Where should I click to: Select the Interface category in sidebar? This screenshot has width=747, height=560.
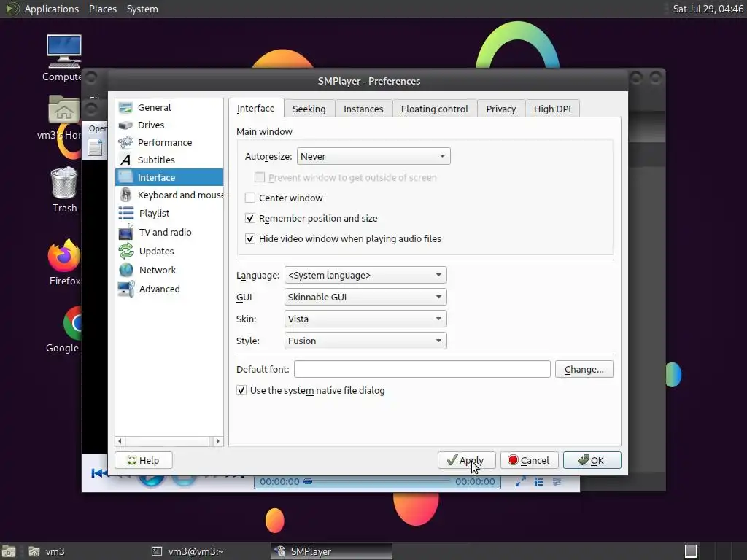pyautogui.click(x=169, y=177)
